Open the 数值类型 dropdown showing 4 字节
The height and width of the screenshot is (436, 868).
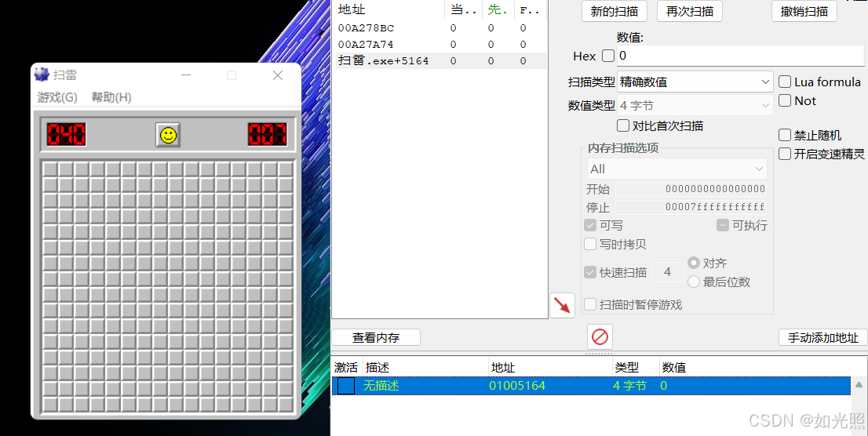[695, 105]
